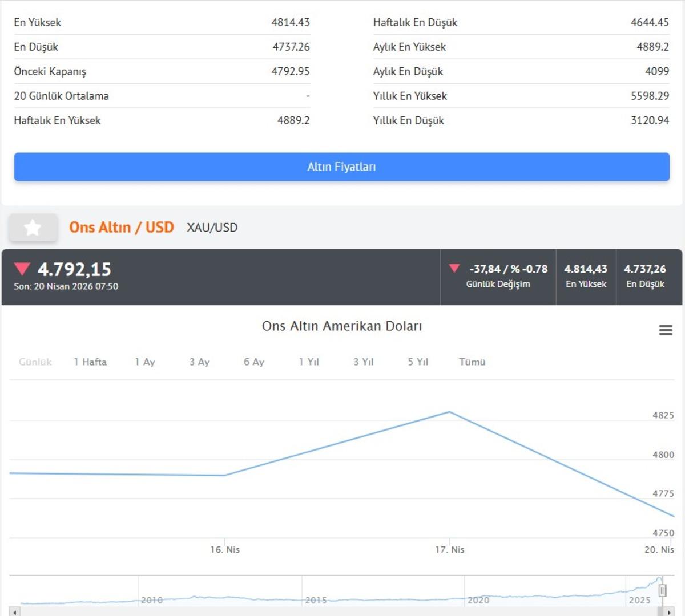The height and width of the screenshot is (616, 685).
Task: Click the chart peak at 17. Nis
Action: 450,412
